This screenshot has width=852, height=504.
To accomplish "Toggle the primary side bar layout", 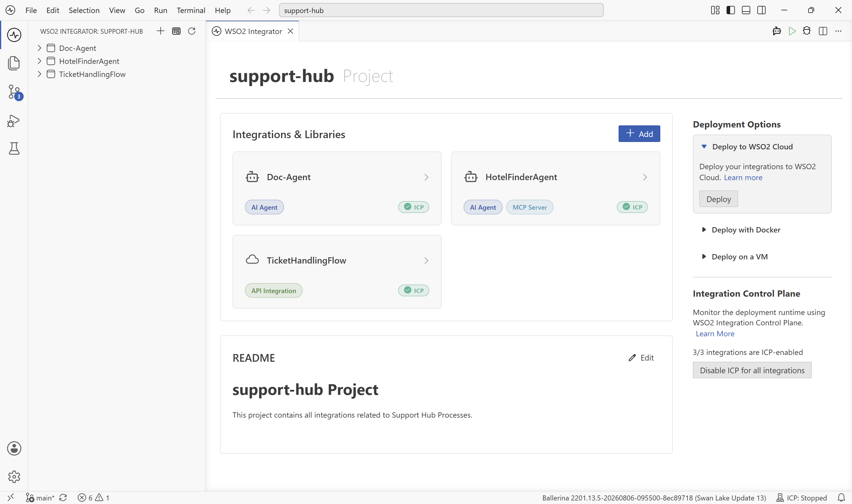I will pyautogui.click(x=731, y=10).
